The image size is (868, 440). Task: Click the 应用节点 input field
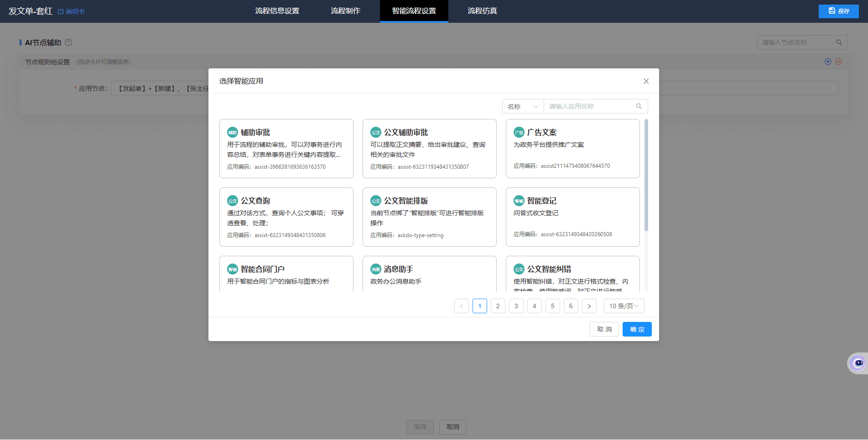click(475, 88)
